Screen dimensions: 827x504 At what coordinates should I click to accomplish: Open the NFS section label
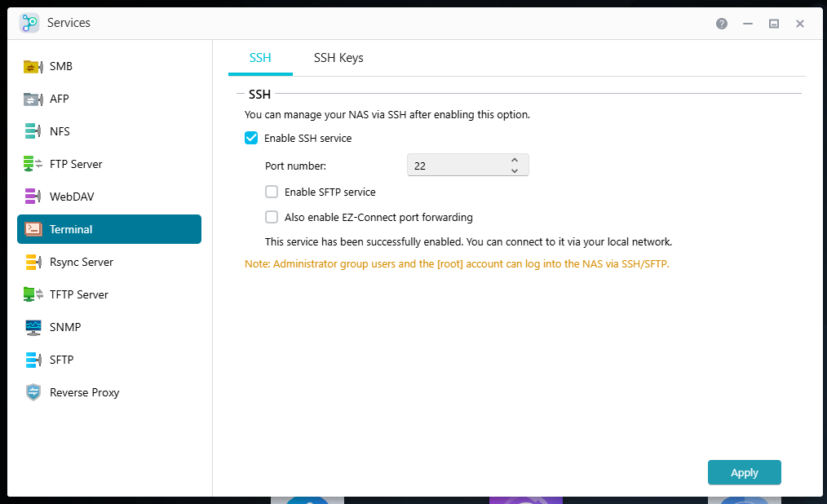click(x=60, y=131)
